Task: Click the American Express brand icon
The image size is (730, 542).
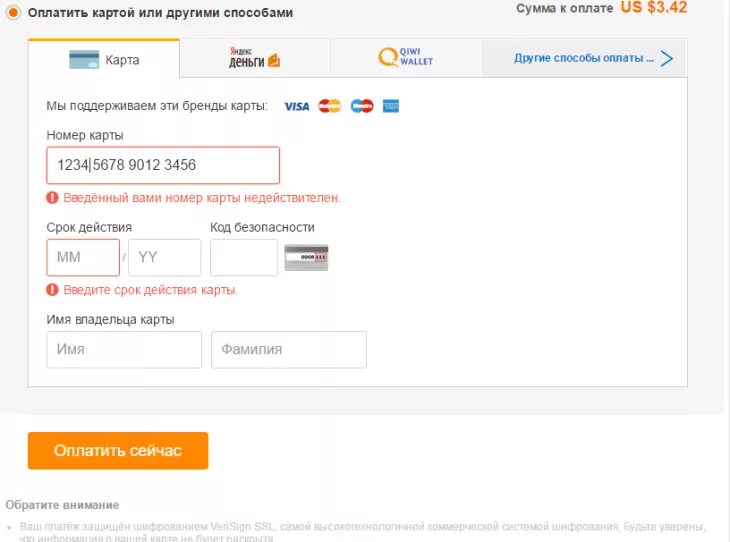Action: (391, 106)
